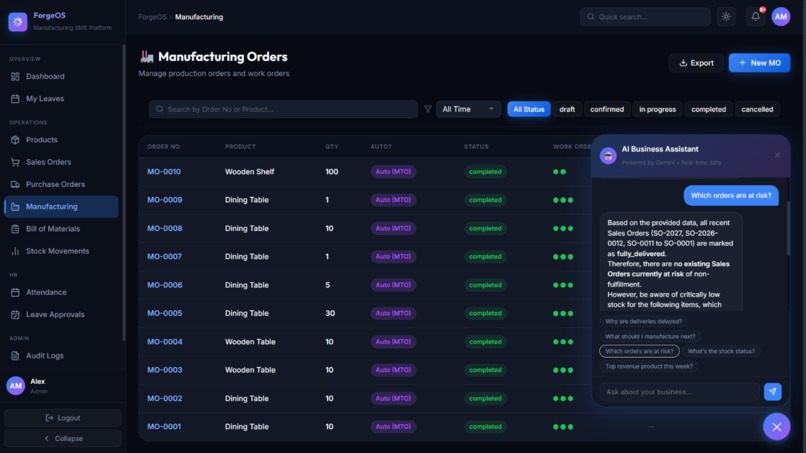Open order MO-0004
Image resolution: width=806 pixels, height=453 pixels.
(x=164, y=342)
